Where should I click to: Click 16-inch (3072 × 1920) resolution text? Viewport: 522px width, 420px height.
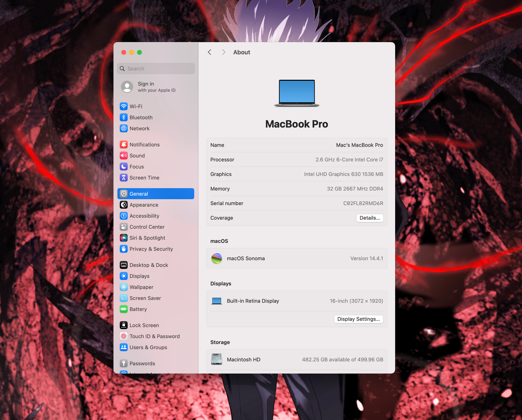pos(356,301)
